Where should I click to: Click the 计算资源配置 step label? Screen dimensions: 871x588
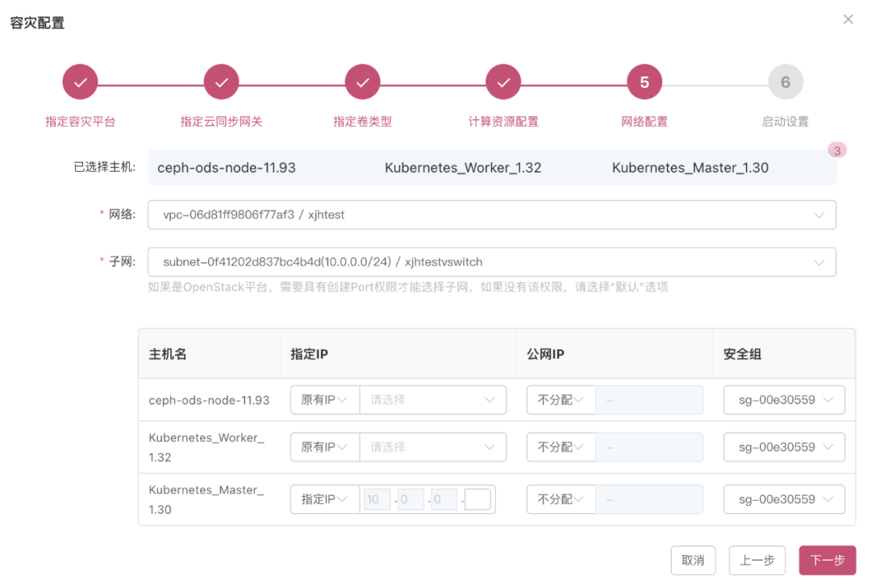[503, 122]
